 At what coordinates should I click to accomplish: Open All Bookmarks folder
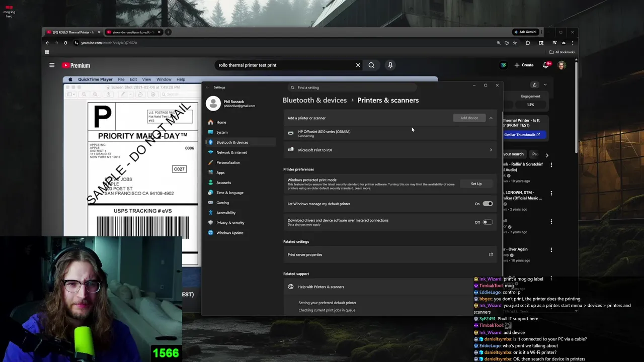pos(562,52)
